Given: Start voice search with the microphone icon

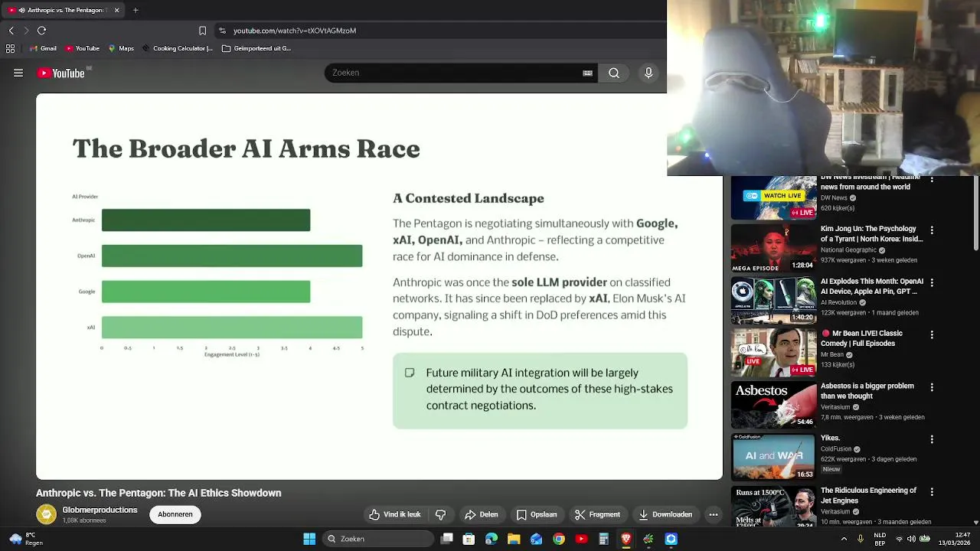Looking at the screenshot, I should click(648, 73).
